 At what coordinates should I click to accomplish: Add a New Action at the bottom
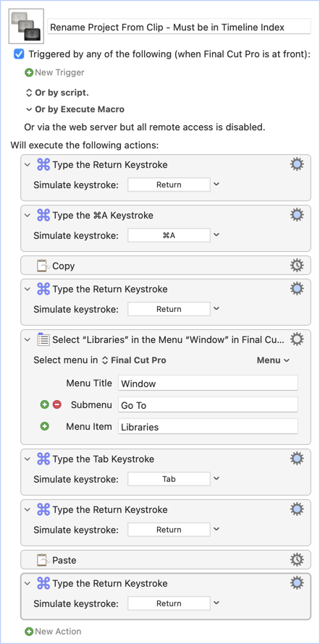click(x=53, y=631)
